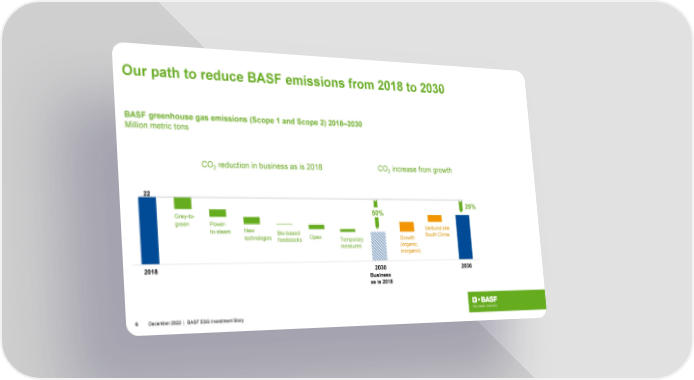
Task: Click the green Temporary measures bar
Action: [x=347, y=230]
